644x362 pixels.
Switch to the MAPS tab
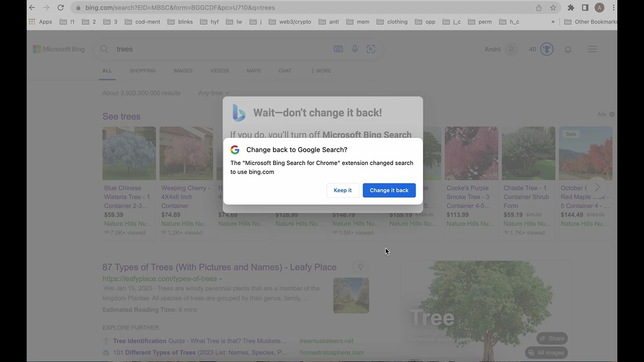[x=254, y=71]
